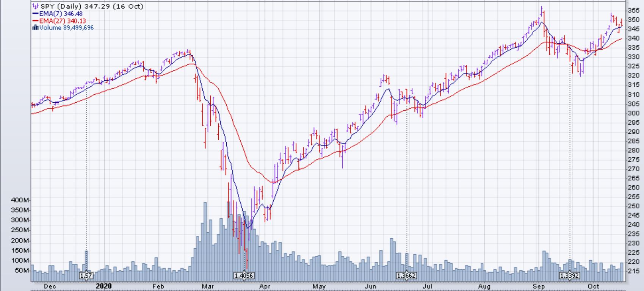Select the bold 2020 year label
The image size is (644, 291).
tap(103, 286)
